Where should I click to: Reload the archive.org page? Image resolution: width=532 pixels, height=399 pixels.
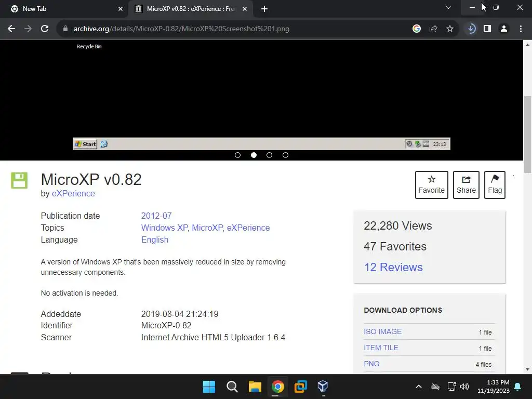[x=45, y=29]
